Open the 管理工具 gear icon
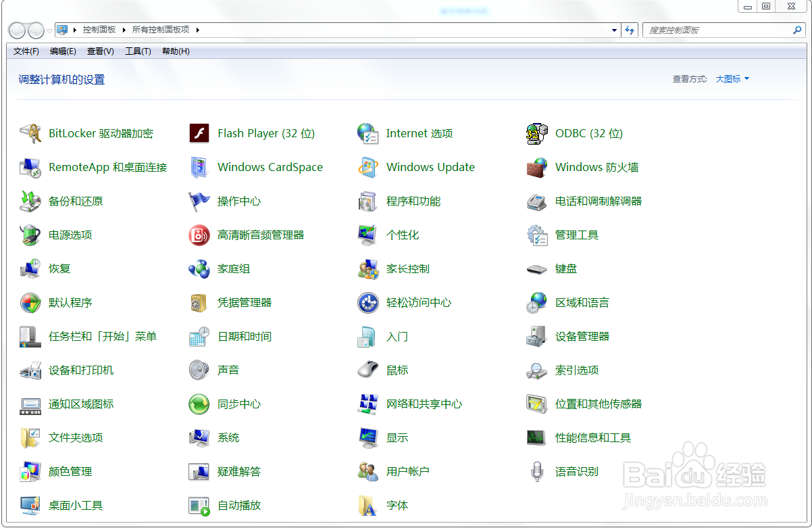 (537, 235)
